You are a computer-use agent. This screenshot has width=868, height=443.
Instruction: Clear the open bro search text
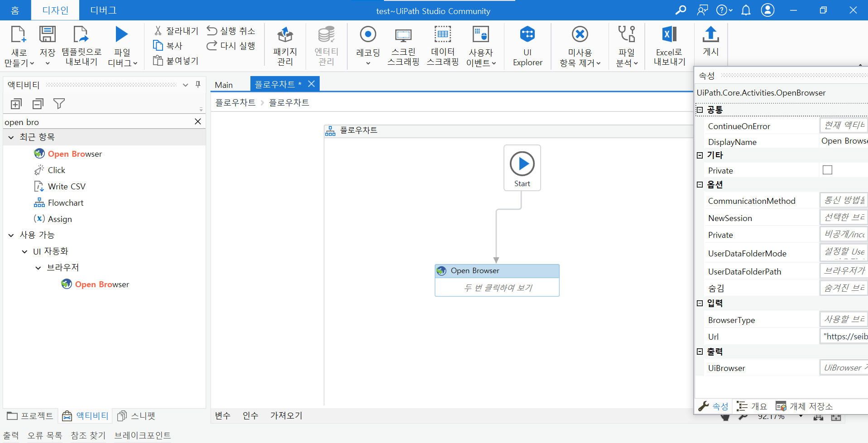[198, 121]
